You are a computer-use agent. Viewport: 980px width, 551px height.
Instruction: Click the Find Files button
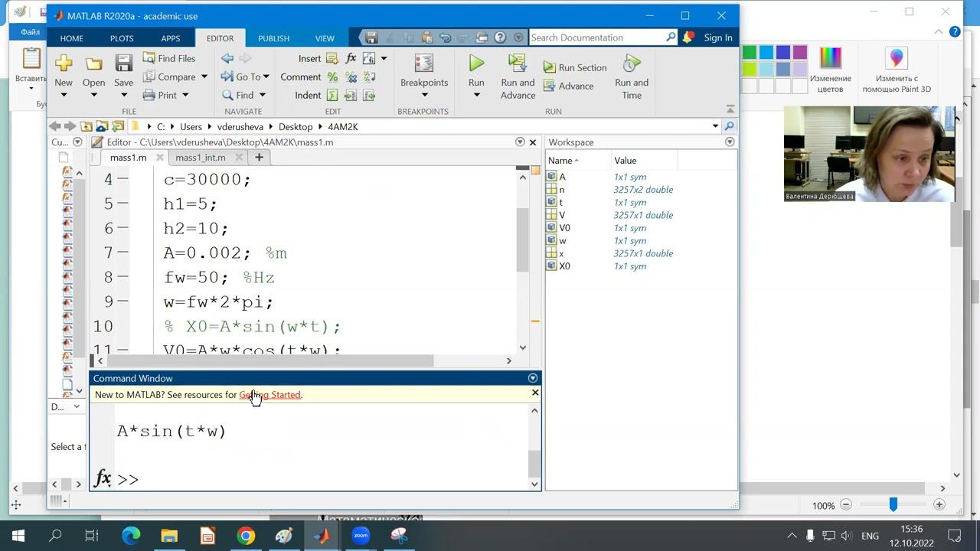[169, 58]
